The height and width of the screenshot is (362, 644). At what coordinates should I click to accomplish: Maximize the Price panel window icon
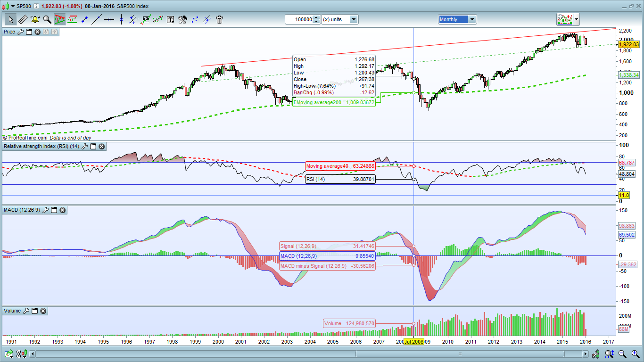[29, 32]
